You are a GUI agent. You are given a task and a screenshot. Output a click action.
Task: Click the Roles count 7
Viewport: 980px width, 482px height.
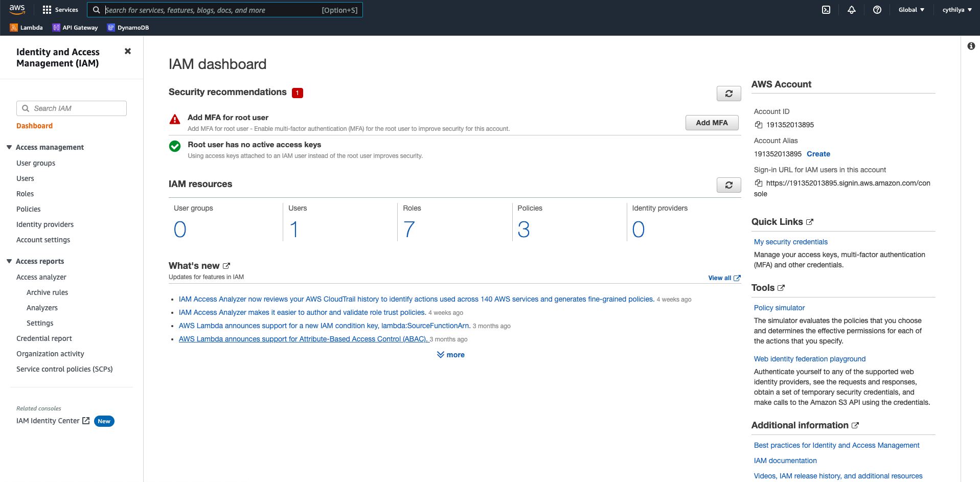click(409, 229)
